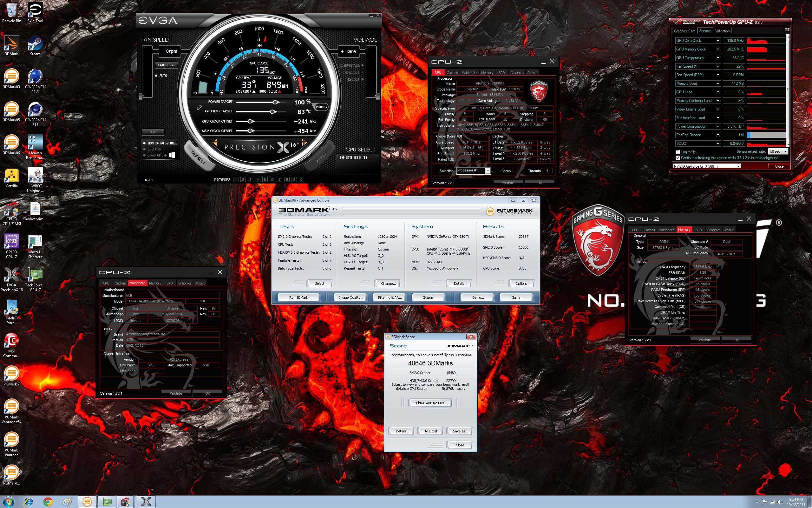Launch EVGA PrecisionX 16 desktop shortcut
Viewport: 812px width, 508px height.
coord(11,279)
